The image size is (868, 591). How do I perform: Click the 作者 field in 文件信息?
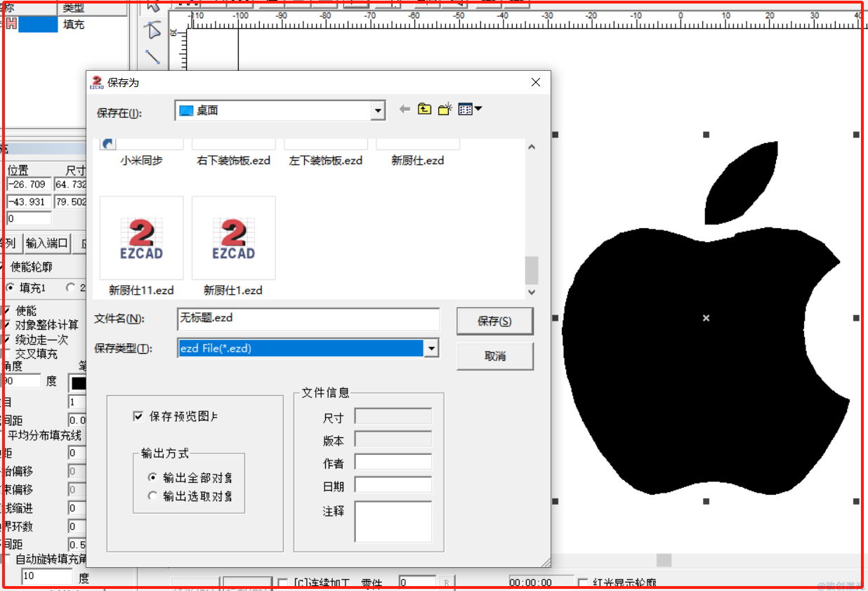393,462
